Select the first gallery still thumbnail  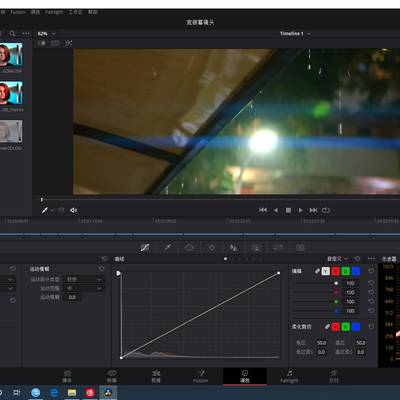[x=11, y=54]
